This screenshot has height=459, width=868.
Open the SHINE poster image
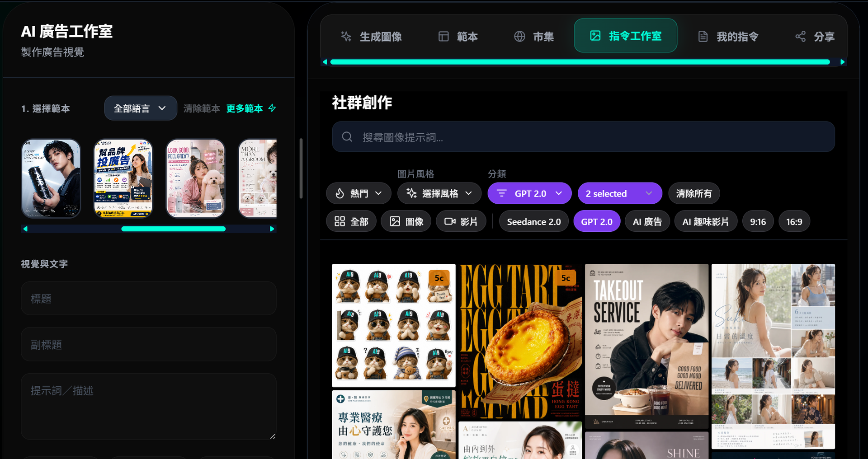647,445
